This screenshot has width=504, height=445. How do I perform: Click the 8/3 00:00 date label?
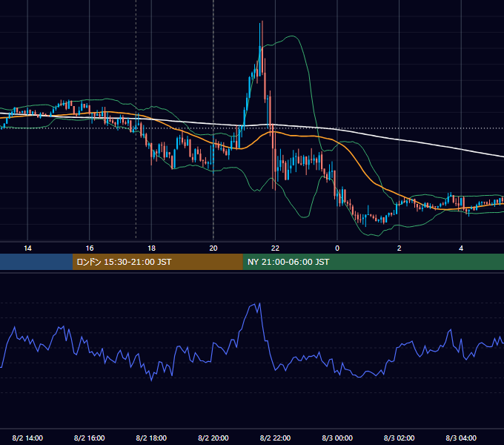[x=337, y=438]
